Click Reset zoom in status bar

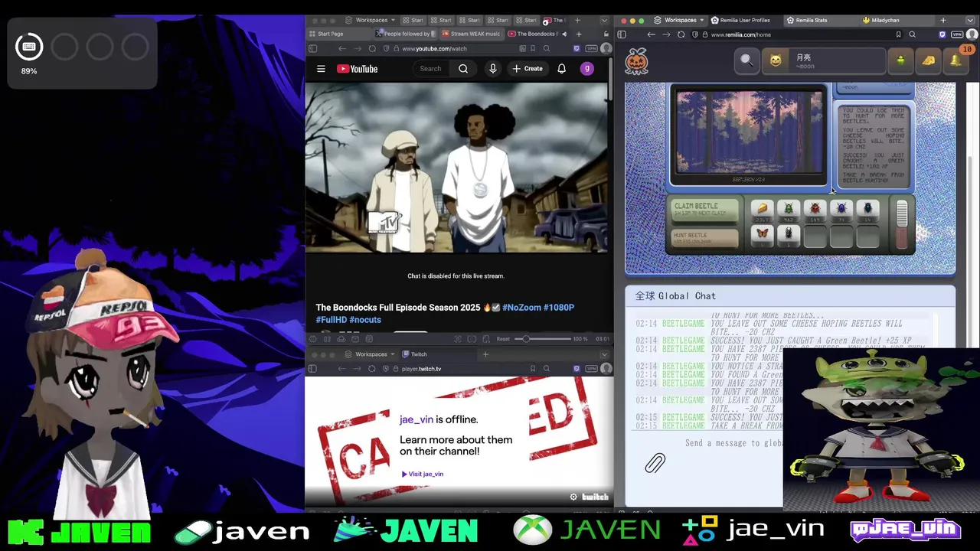503,339
